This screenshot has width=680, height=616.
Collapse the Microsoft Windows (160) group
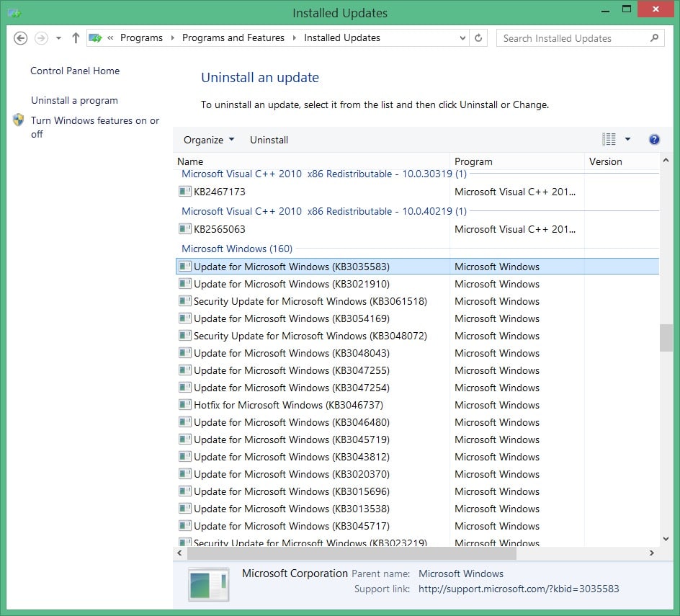point(237,249)
